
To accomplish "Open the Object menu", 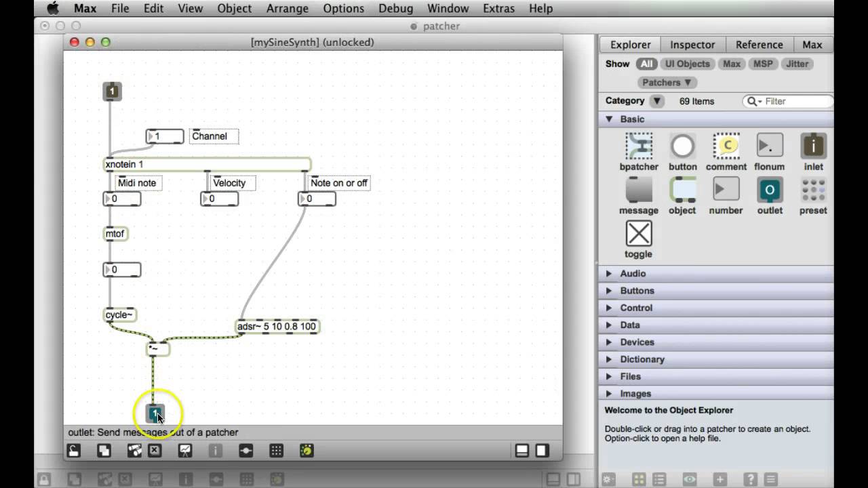I will tap(233, 8).
